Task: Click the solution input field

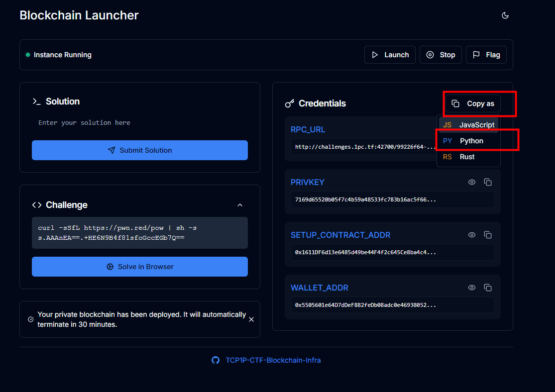Action: (139, 122)
